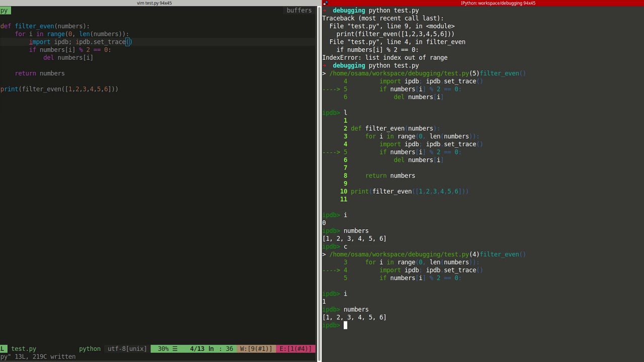Click the 'ipdb> l' command line
The height and width of the screenshot is (362, 644).
pyautogui.click(x=335, y=113)
